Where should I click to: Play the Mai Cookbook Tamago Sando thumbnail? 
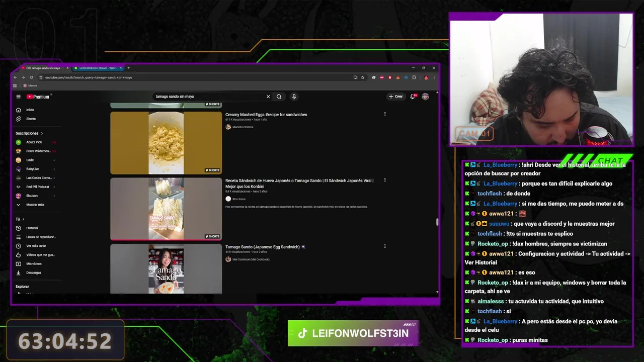coord(166,269)
